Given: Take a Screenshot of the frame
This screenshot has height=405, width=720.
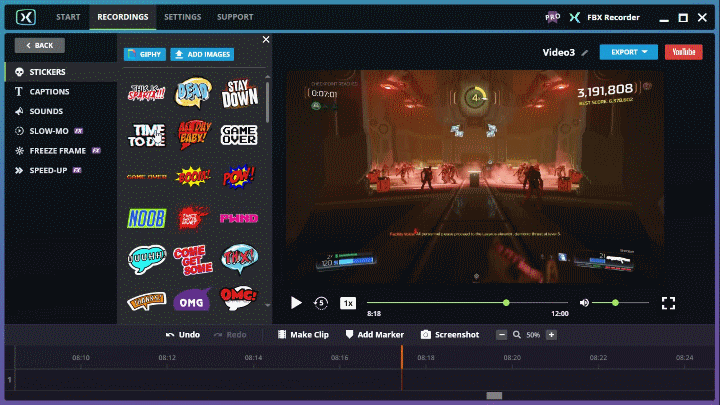Looking at the screenshot, I should [450, 335].
